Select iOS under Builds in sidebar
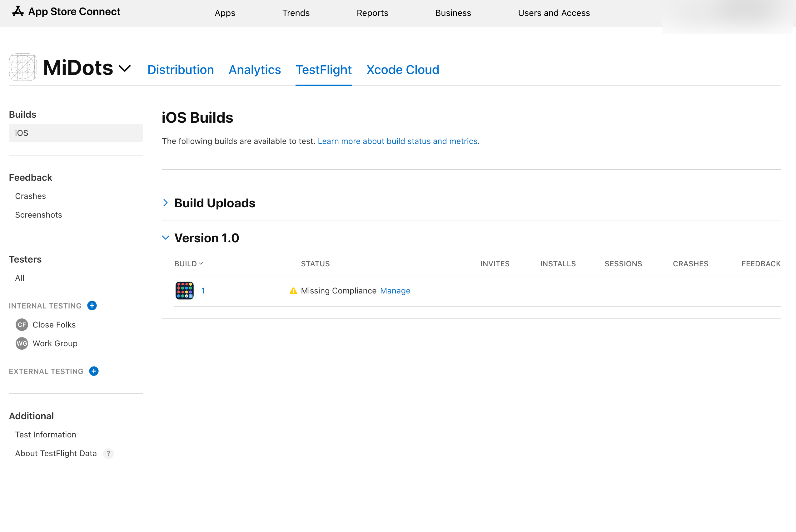796x532 pixels. pyautogui.click(x=76, y=133)
